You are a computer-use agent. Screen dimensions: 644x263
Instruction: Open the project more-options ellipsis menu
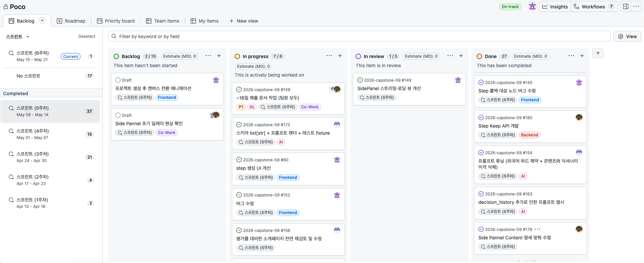pos(636,6)
